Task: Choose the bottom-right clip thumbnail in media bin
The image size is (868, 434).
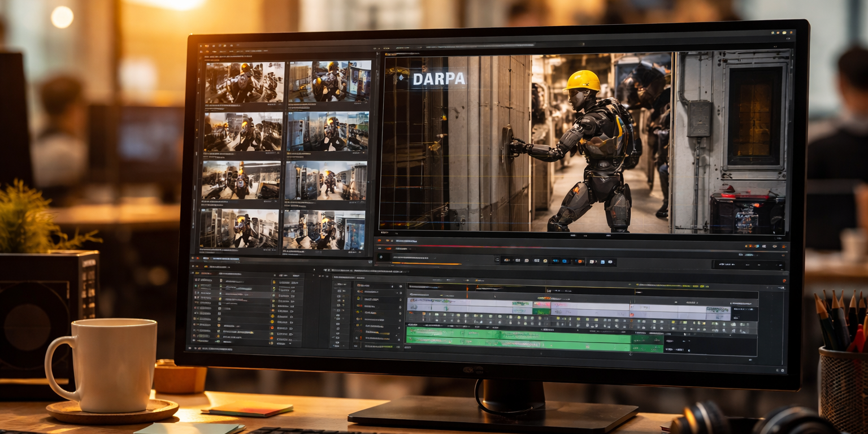Action: point(324,229)
